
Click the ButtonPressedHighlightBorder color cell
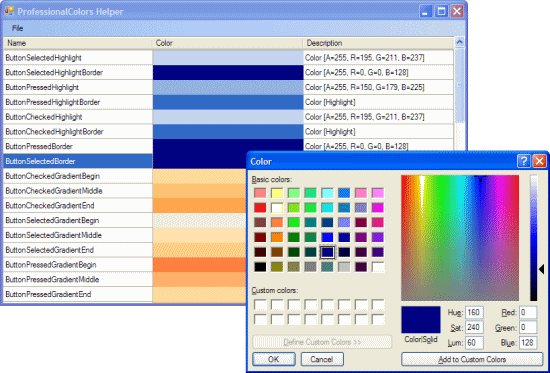(228, 102)
